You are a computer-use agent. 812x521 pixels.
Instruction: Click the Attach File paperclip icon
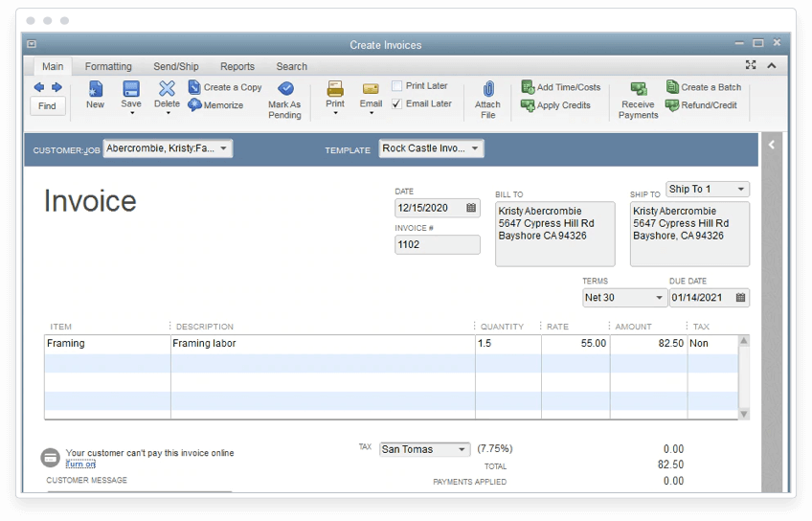488,88
